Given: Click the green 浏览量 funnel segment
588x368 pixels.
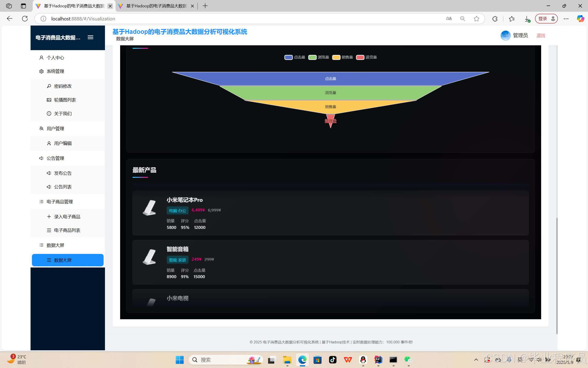Looking at the screenshot, I should [x=331, y=93].
